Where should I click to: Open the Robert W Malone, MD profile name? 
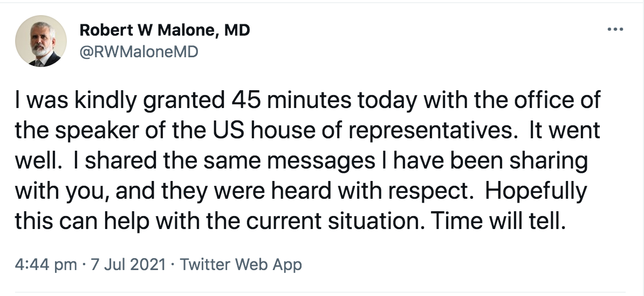point(165,30)
